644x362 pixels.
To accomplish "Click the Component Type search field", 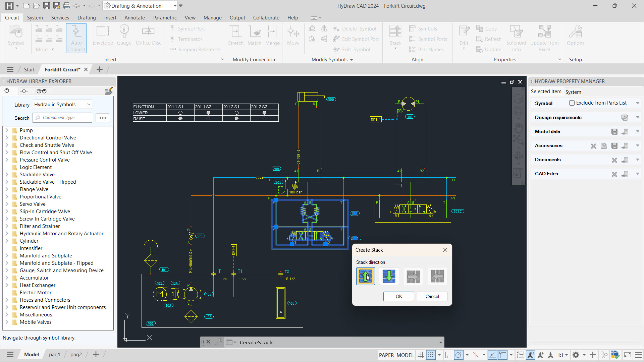I will (x=62, y=118).
